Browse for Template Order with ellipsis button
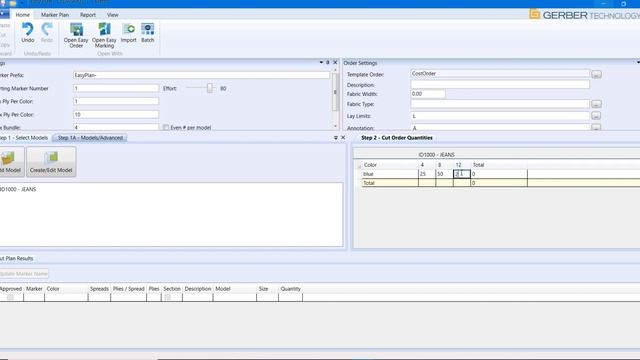This screenshot has width=640, height=360. point(596,74)
